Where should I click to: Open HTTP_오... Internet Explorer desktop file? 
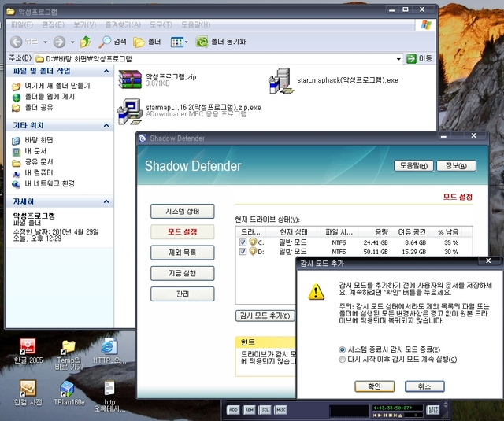(x=109, y=351)
